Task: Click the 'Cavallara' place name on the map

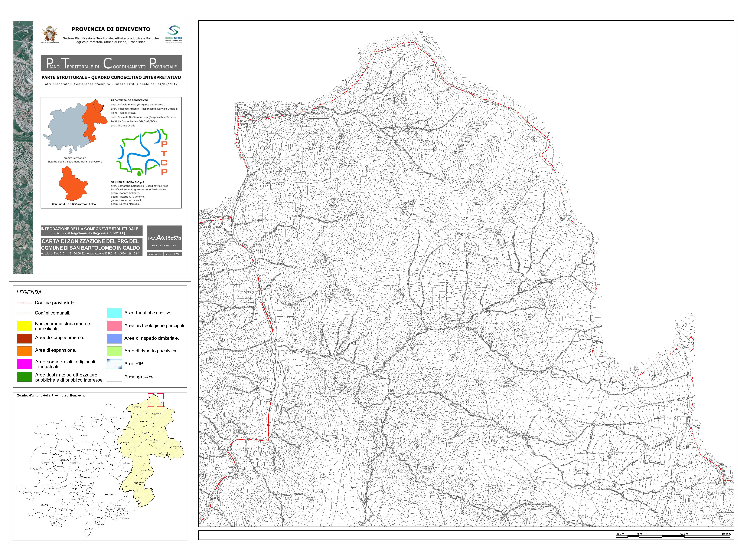Action: 555,342
